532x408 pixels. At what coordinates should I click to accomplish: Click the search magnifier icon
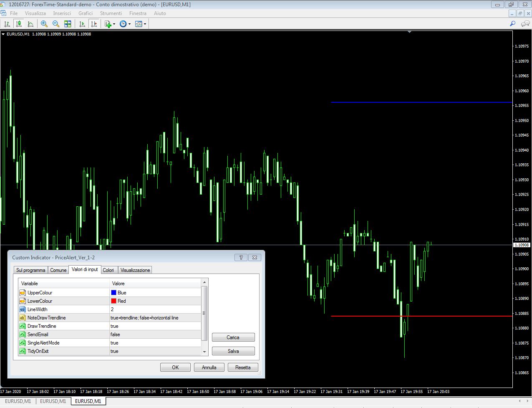(x=513, y=24)
